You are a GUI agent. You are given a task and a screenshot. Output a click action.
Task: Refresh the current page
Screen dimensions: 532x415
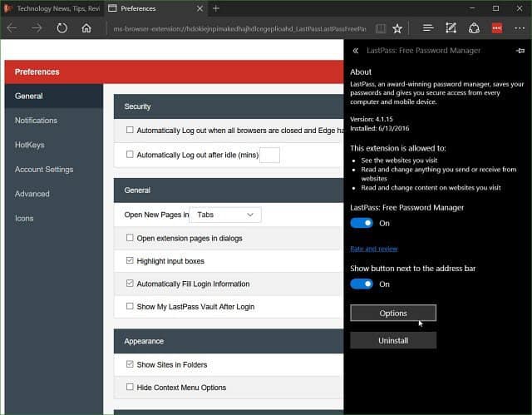tap(62, 27)
